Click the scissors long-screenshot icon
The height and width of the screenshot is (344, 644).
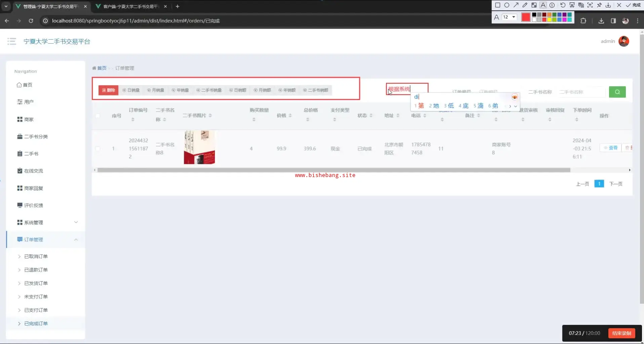point(572,5)
